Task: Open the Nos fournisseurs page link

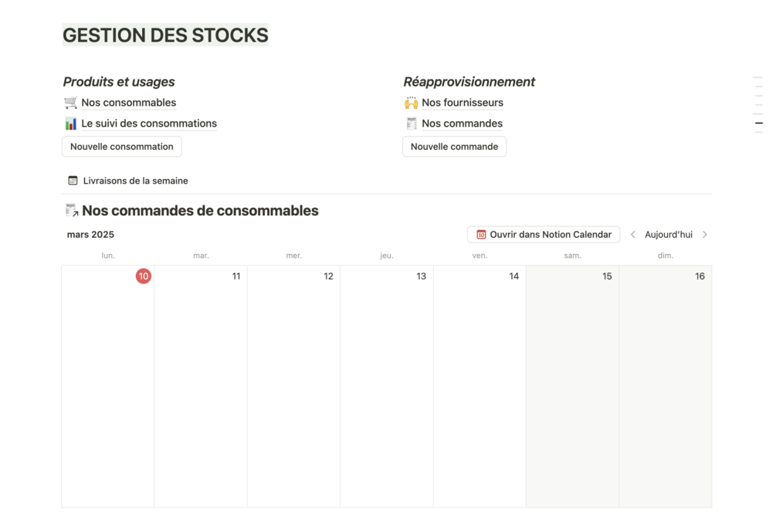Action: pyautogui.click(x=462, y=103)
